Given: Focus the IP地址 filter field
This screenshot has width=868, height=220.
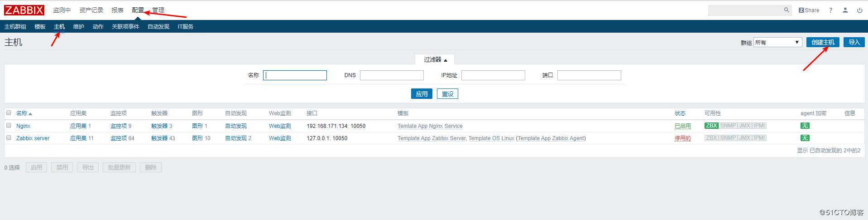Looking at the screenshot, I should [493, 75].
